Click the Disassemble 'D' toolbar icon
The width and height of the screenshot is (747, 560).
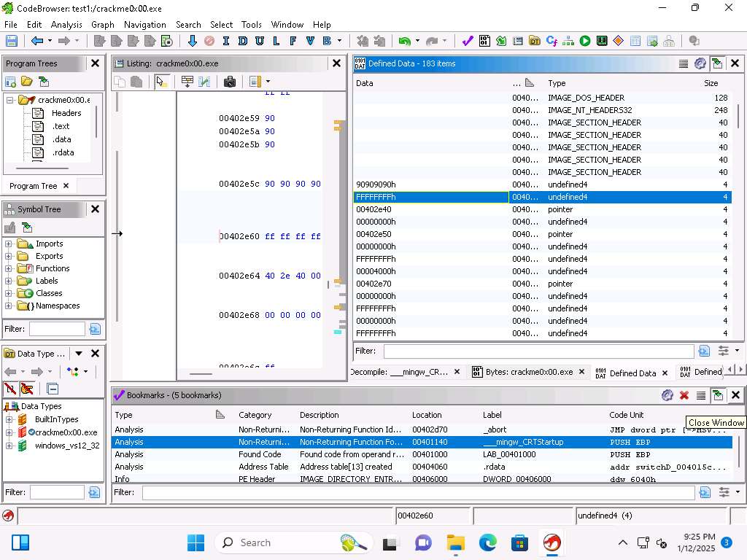point(242,41)
